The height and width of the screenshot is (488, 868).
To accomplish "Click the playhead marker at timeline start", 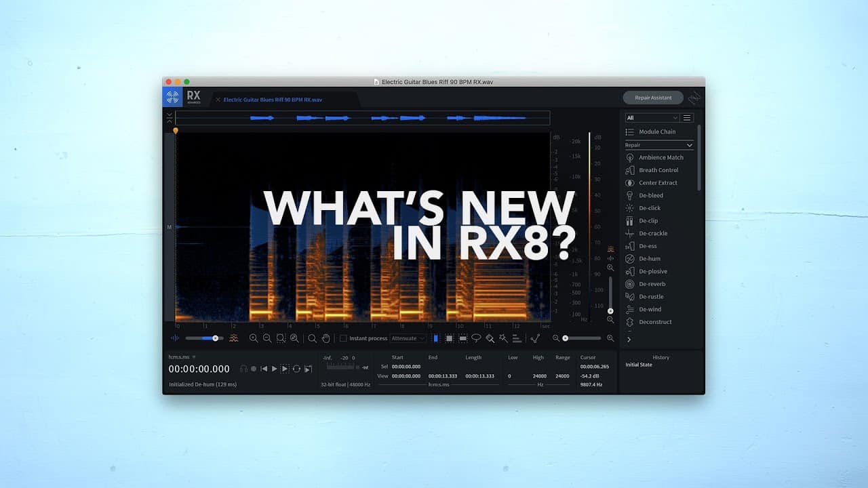I will click(x=176, y=130).
